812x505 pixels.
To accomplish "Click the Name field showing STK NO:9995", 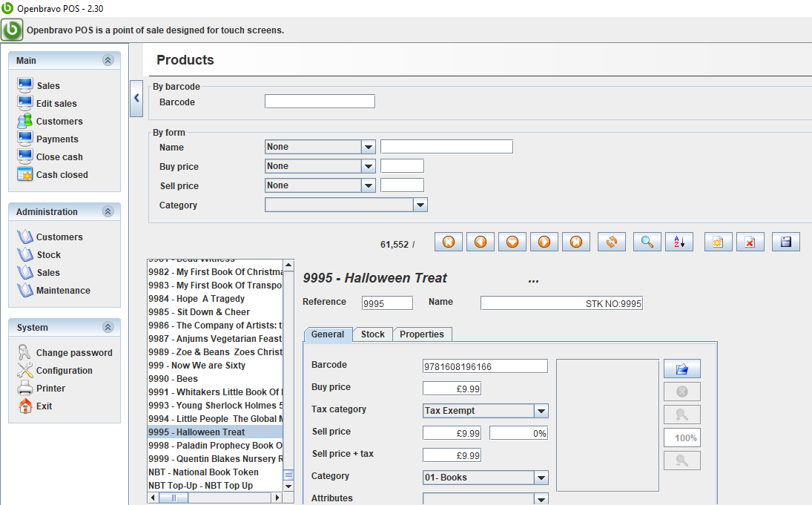I will point(562,303).
